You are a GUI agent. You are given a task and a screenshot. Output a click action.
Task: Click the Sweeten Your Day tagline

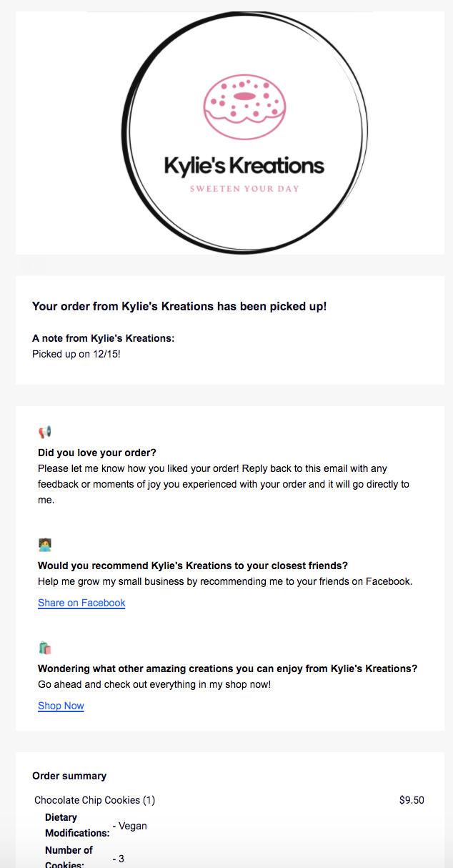(244, 189)
